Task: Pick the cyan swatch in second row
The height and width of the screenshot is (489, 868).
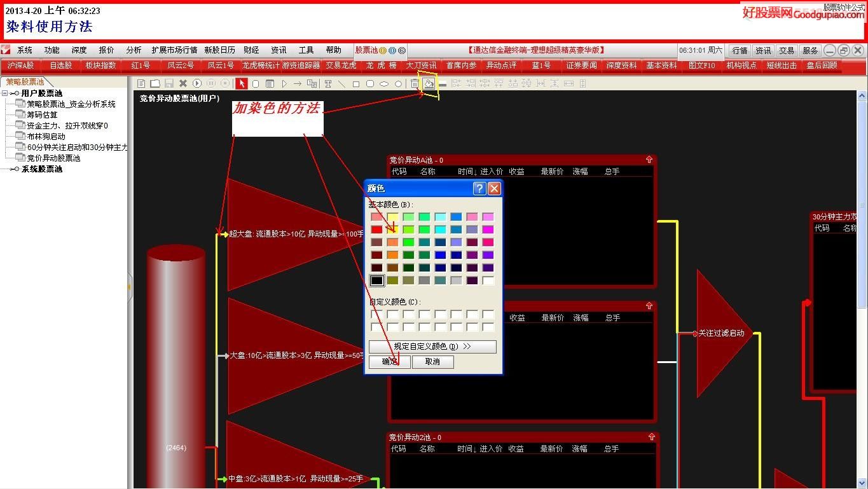Action: (x=441, y=230)
